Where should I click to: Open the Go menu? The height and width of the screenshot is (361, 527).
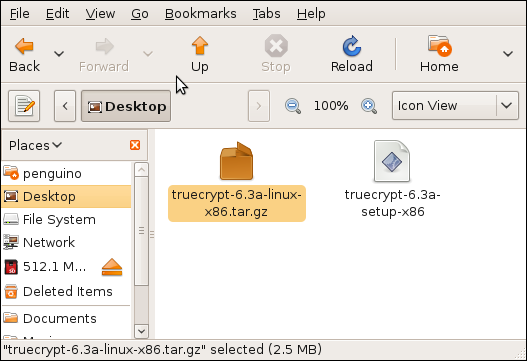[140, 13]
